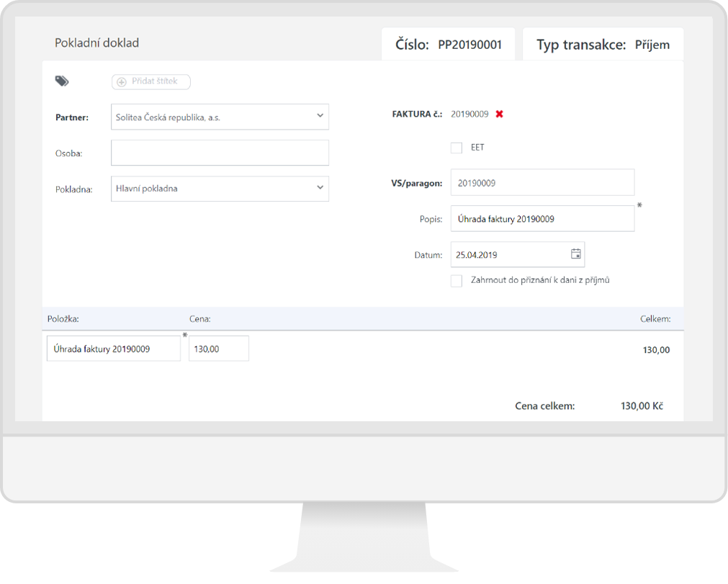Expand the Partner dropdown
728x584 pixels.
(320, 117)
